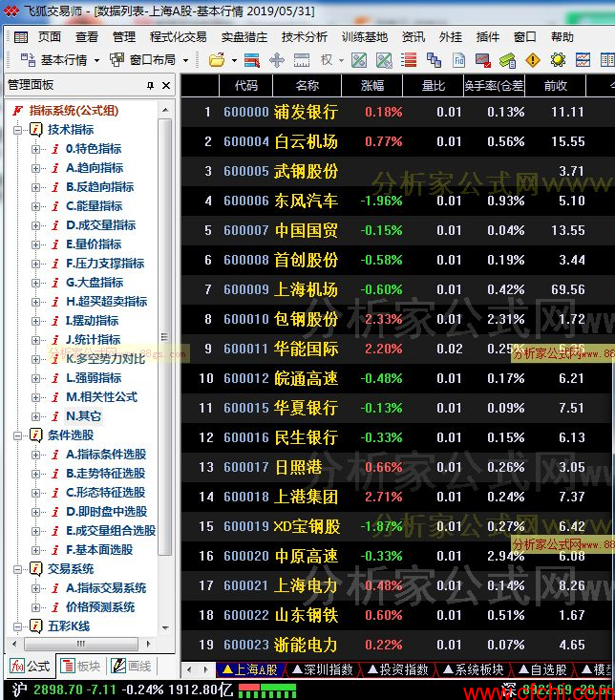The height and width of the screenshot is (700, 615).
Task: Click the blue overlapping windows toolbar icon
Action: click(x=434, y=60)
